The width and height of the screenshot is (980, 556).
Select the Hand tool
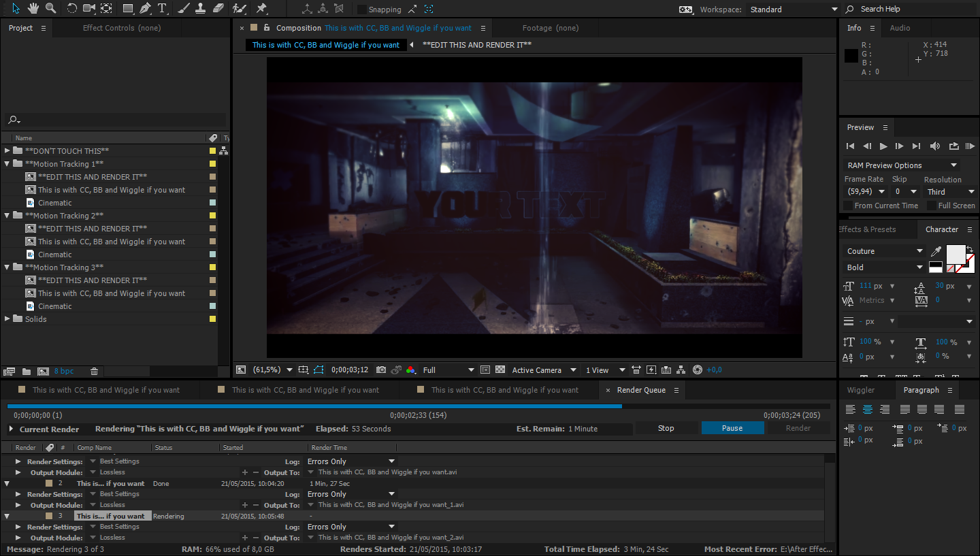(x=33, y=9)
